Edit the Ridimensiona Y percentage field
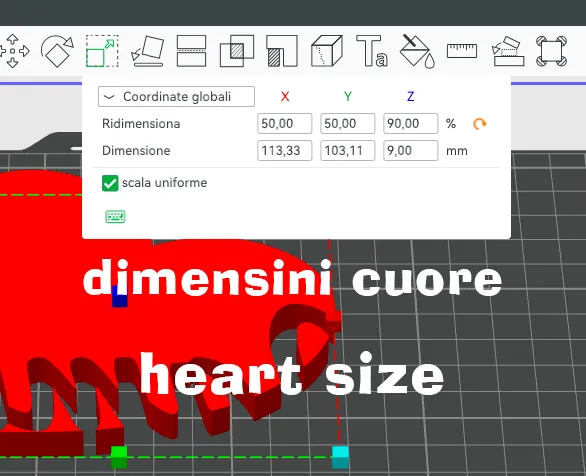586x476 pixels. [348, 124]
